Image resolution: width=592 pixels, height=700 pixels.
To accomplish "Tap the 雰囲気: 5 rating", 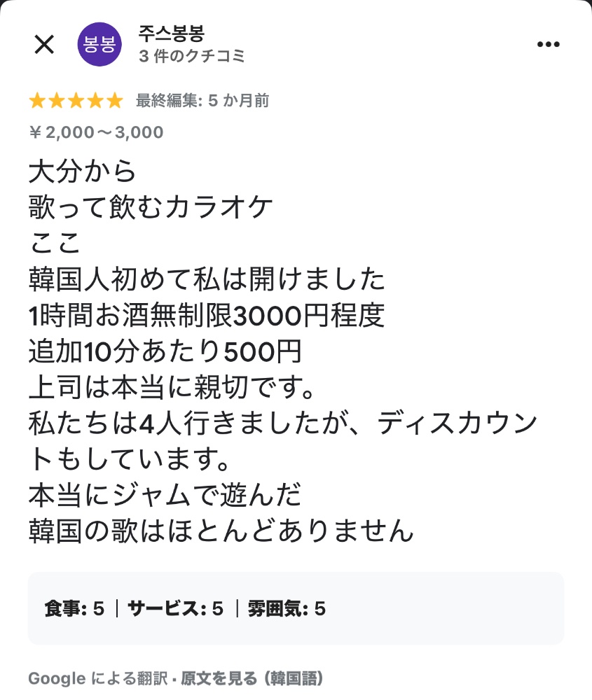I will coord(287,609).
